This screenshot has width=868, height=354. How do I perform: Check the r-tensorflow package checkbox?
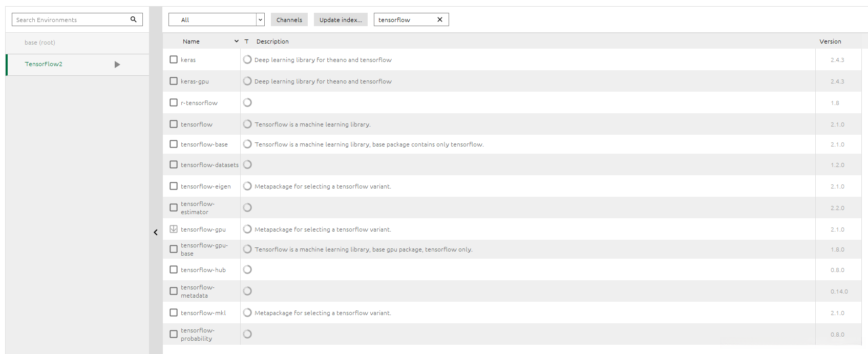click(174, 102)
